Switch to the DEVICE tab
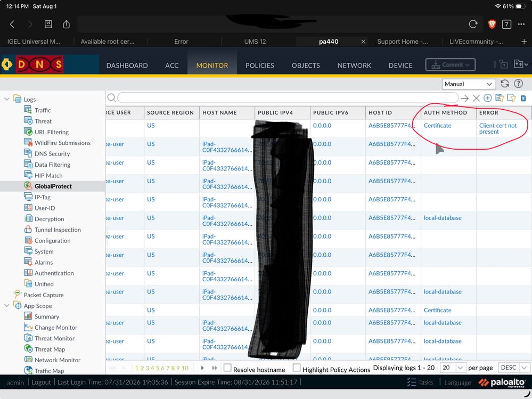 click(400, 66)
